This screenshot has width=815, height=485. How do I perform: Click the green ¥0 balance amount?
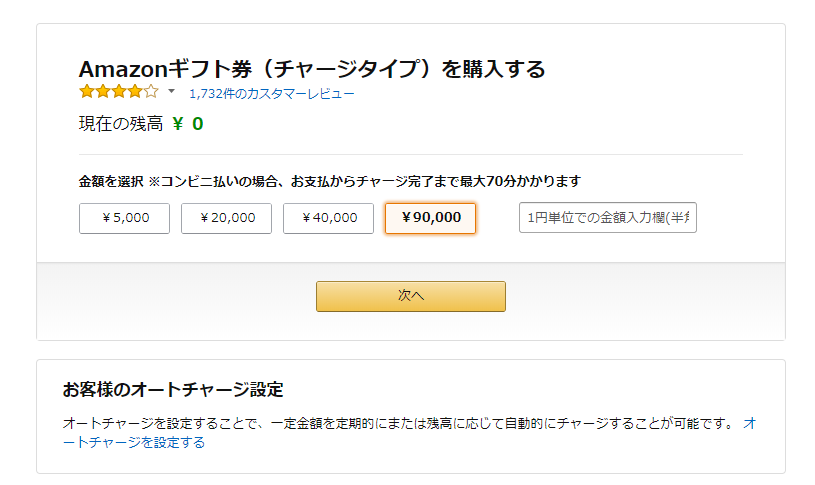coord(188,124)
